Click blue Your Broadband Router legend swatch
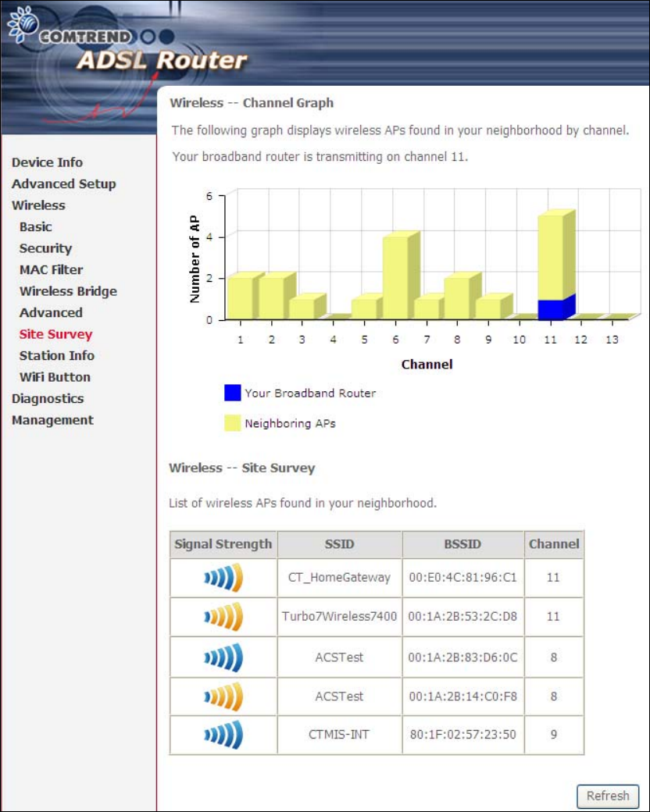This screenshot has height=812, width=650. [x=232, y=393]
